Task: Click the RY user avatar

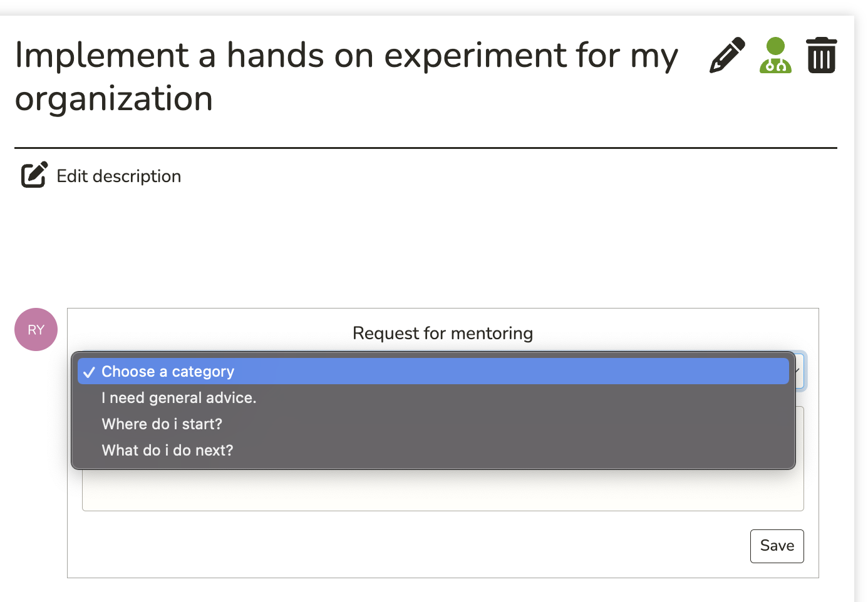Action: coord(36,329)
